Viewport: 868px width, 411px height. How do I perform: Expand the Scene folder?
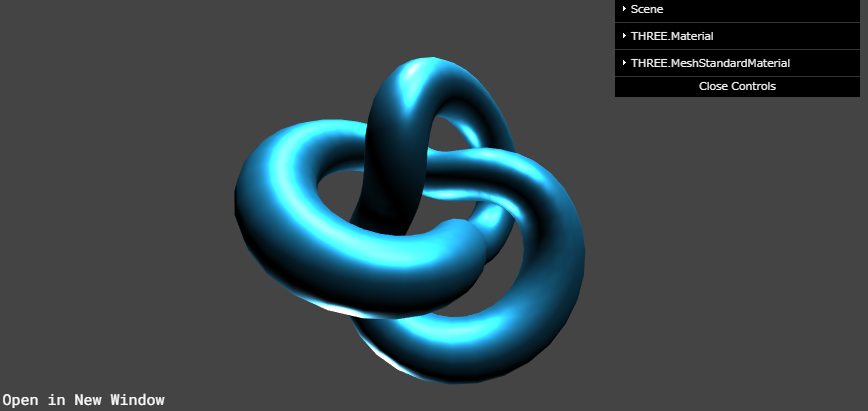click(737, 9)
